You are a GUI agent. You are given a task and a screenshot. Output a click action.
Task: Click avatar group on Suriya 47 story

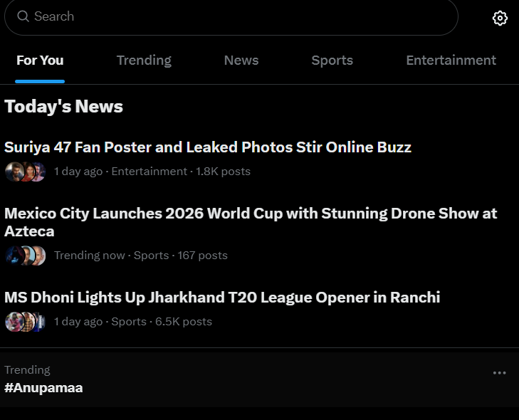(25, 172)
